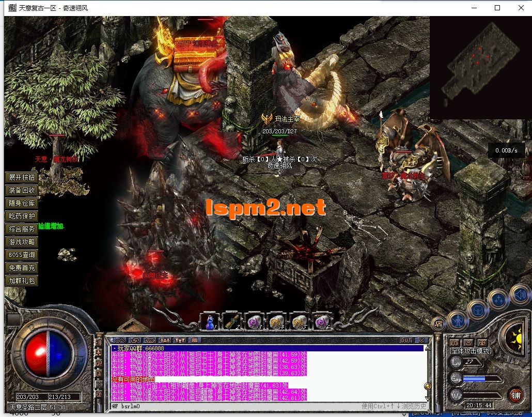This screenshot has height=417, width=532.
Task: Open 吃药保护 potion protection settings
Action: point(22,216)
